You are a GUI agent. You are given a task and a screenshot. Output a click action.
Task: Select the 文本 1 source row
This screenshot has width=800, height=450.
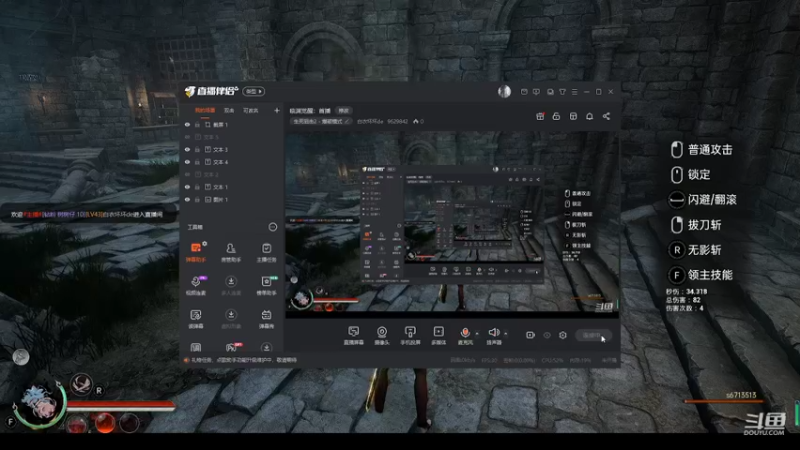pyautogui.click(x=232, y=187)
